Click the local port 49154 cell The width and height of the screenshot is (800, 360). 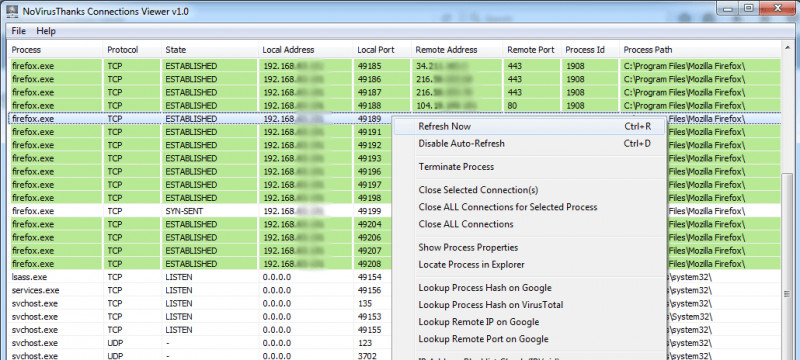[x=373, y=277]
